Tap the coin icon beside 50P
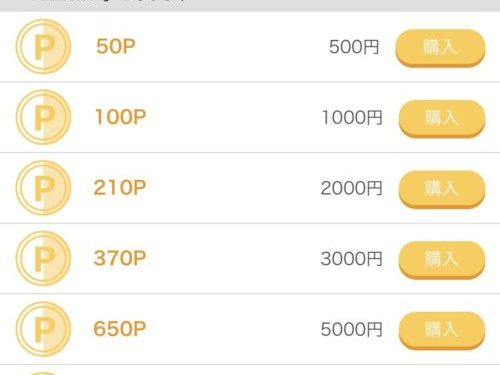The image size is (500, 375). 43,46
